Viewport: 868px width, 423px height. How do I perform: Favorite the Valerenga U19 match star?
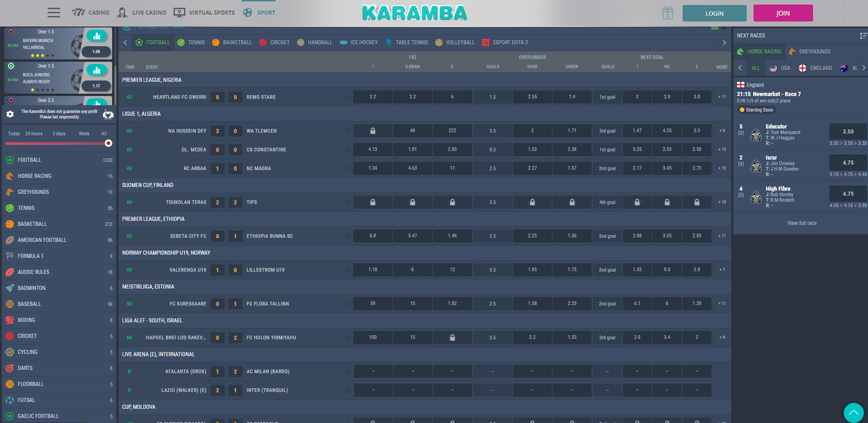tap(347, 270)
